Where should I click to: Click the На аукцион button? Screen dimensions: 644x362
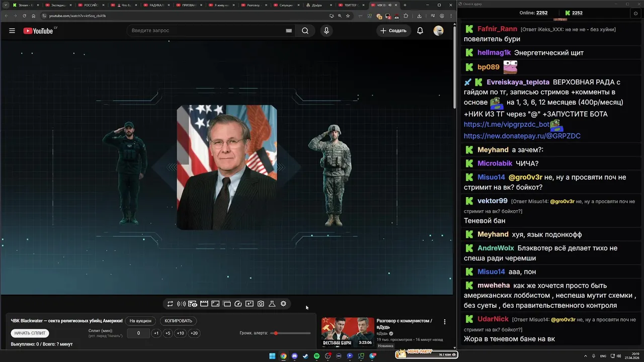coord(140,321)
